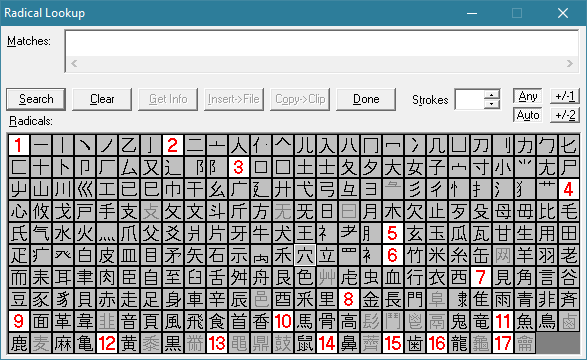Viewport: 587px width, 360px height.
Task: Select the 貝 radical
Action: point(84,299)
